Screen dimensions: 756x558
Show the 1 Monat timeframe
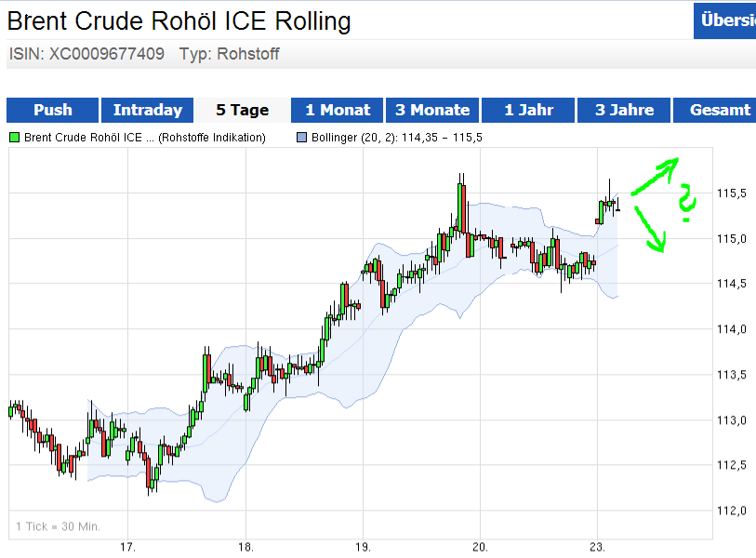[338, 110]
